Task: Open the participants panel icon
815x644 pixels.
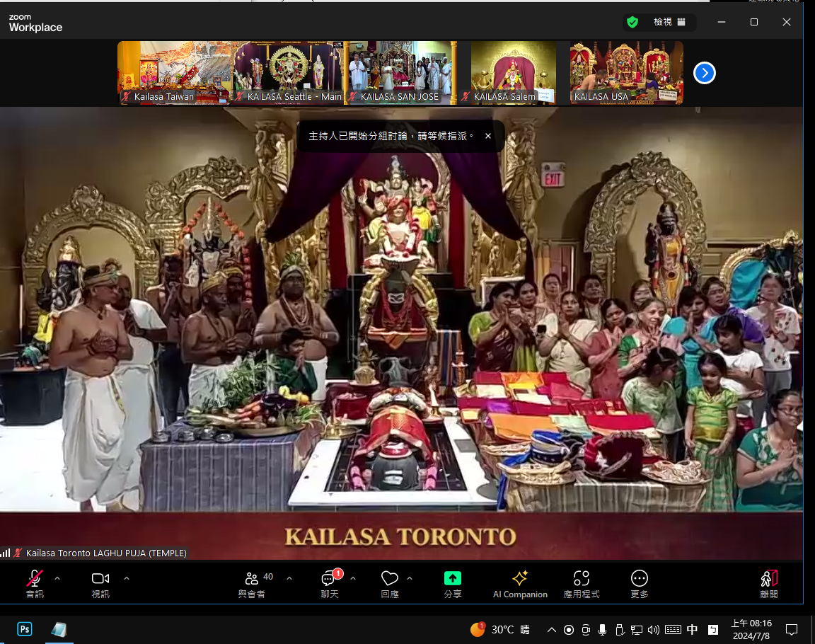Action: pos(252,579)
